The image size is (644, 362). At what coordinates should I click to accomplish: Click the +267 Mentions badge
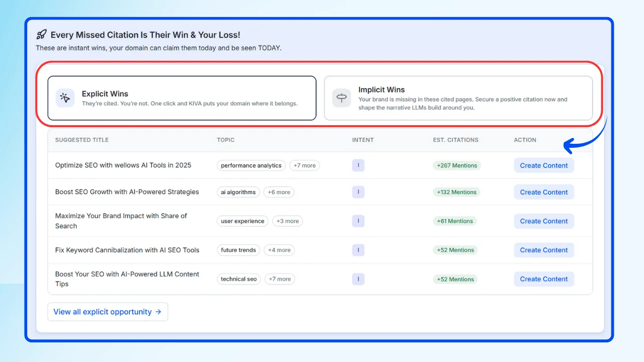click(456, 165)
